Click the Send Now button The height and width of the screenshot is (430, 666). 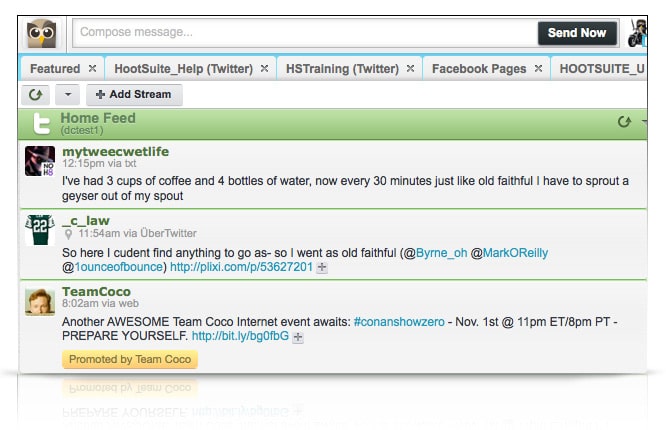(x=577, y=33)
